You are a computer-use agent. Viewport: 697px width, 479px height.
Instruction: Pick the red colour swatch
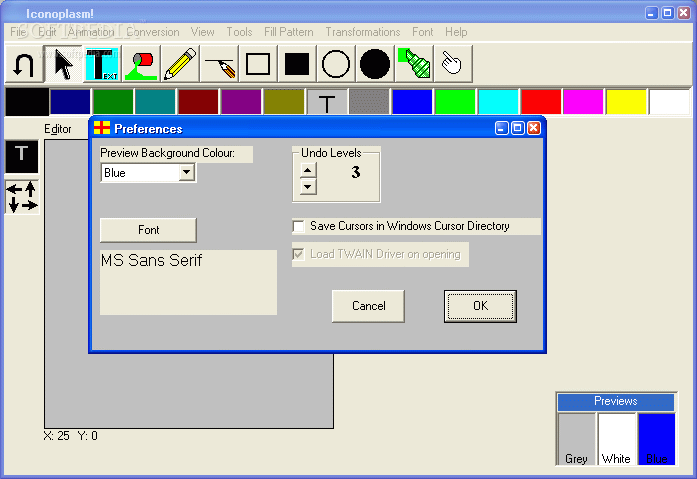(x=541, y=102)
